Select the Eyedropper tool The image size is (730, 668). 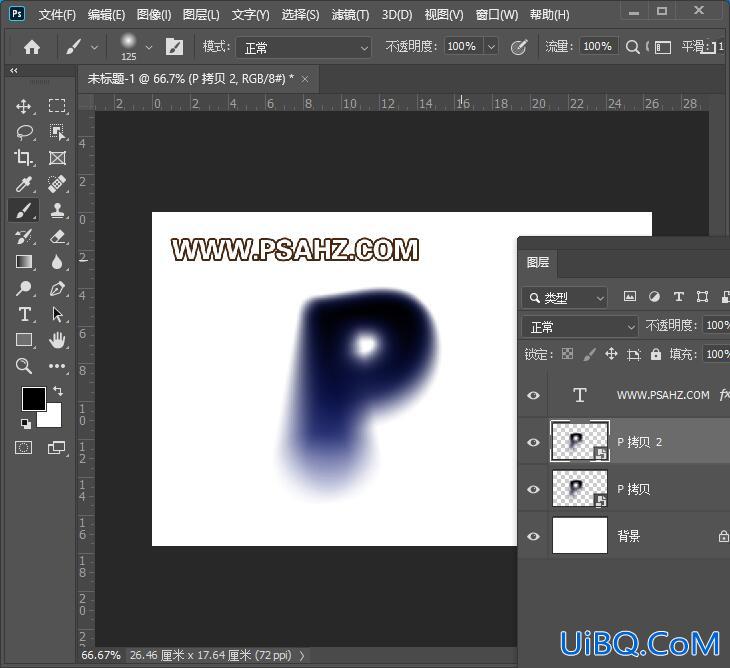24,184
